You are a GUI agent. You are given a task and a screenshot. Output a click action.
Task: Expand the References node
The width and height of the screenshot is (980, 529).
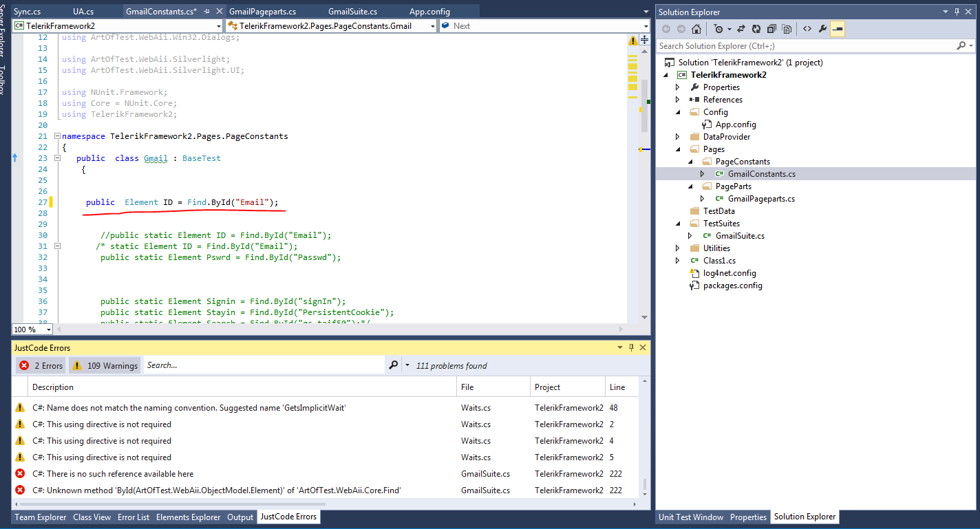(x=678, y=100)
